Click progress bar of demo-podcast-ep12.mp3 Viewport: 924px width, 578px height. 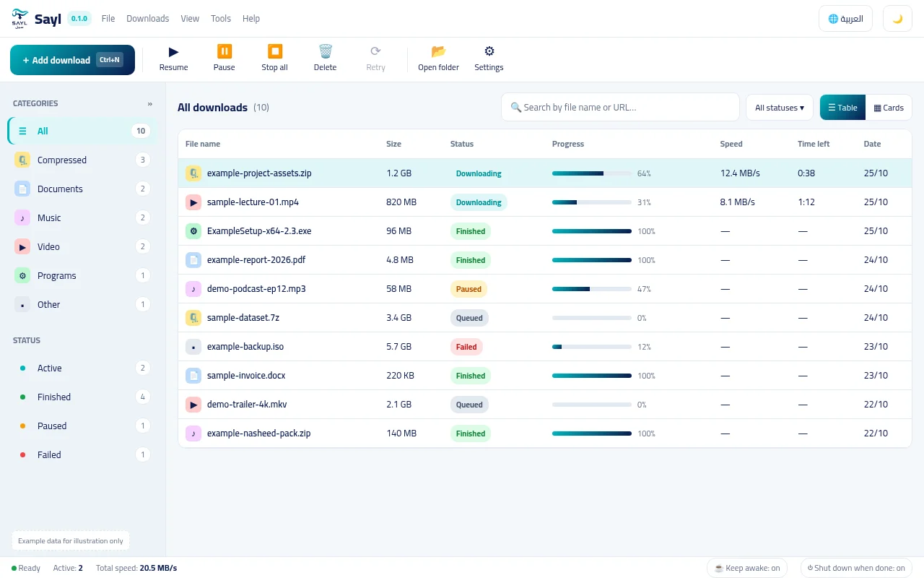592,289
